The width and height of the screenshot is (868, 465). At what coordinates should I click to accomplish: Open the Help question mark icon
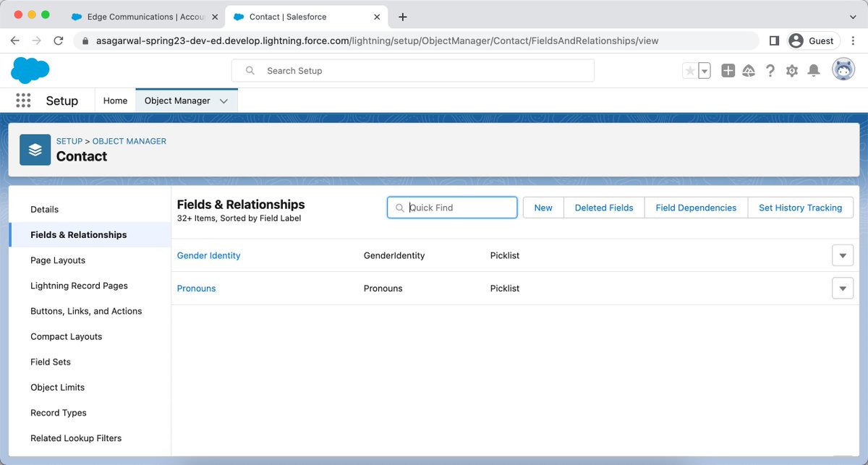770,71
